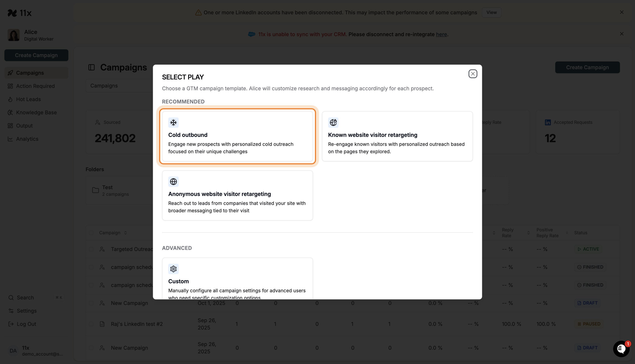The image size is (635, 364).
Task: Sort the Positive Reply Rate column
Action: pos(567,232)
